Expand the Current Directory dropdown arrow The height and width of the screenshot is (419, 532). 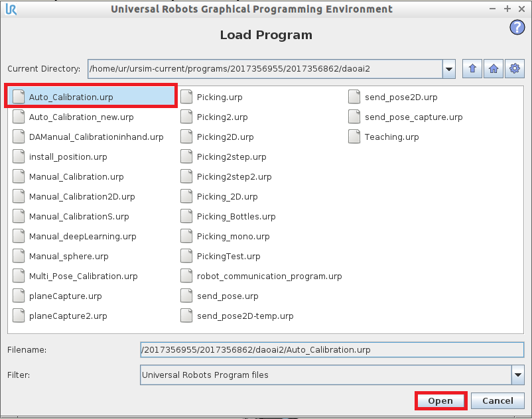point(449,69)
